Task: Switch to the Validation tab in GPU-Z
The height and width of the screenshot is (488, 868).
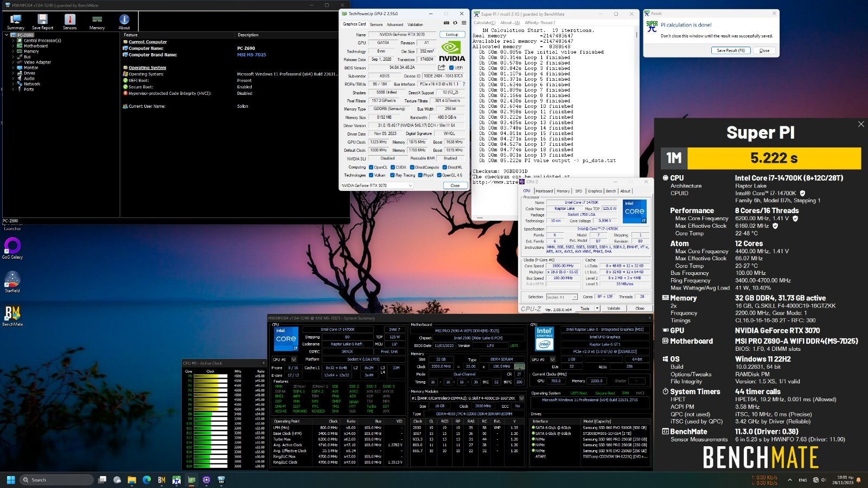Action: pos(415,24)
